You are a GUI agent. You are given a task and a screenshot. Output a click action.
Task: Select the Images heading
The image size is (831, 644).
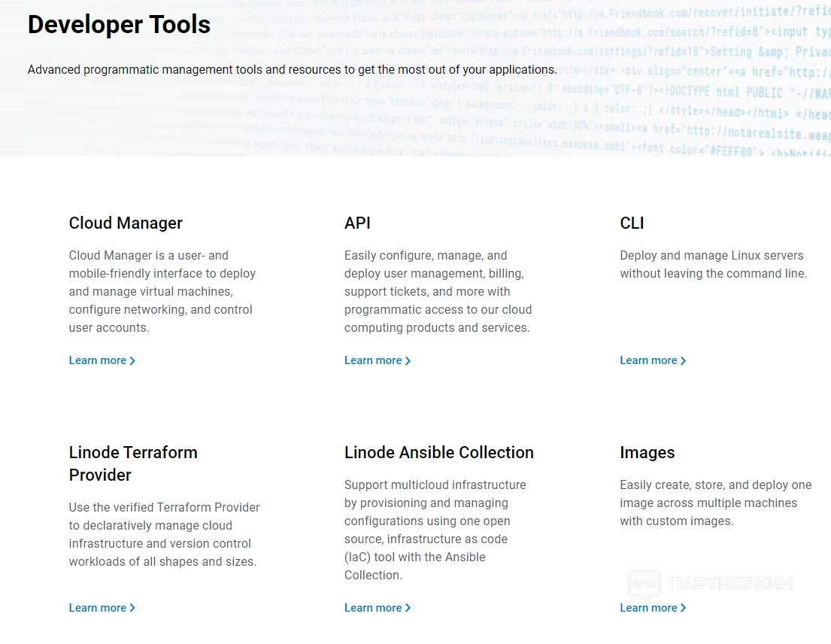click(x=647, y=453)
